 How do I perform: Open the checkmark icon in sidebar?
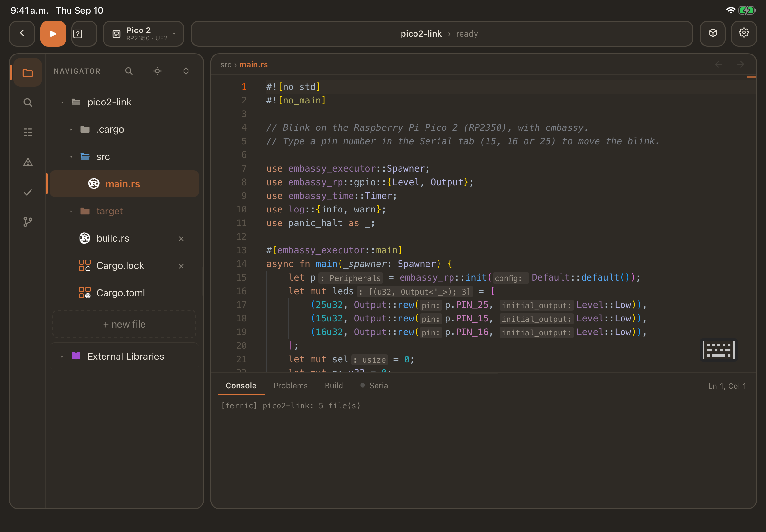point(28,192)
